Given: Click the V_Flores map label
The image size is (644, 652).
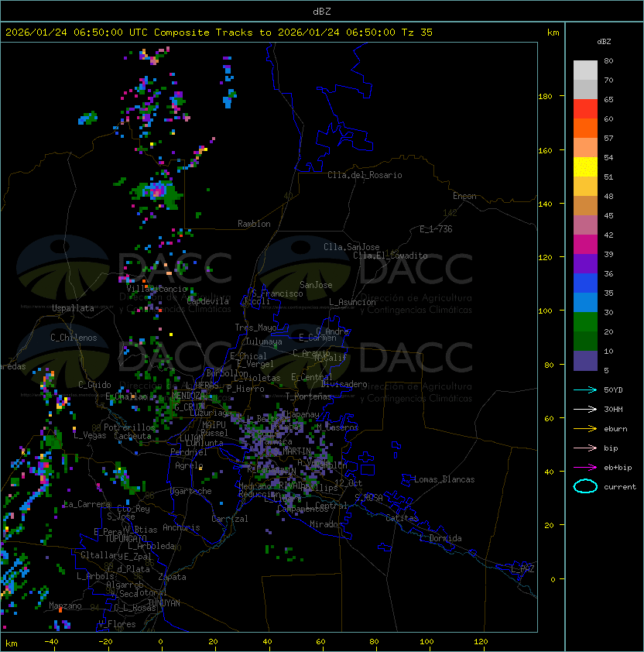Looking at the screenshot, I should [117, 624].
